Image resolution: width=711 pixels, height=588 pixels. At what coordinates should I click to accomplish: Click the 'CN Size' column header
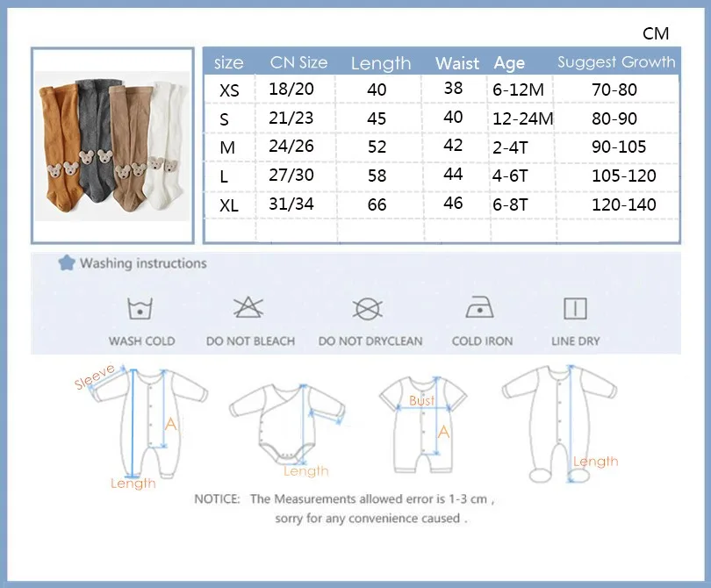(x=298, y=62)
